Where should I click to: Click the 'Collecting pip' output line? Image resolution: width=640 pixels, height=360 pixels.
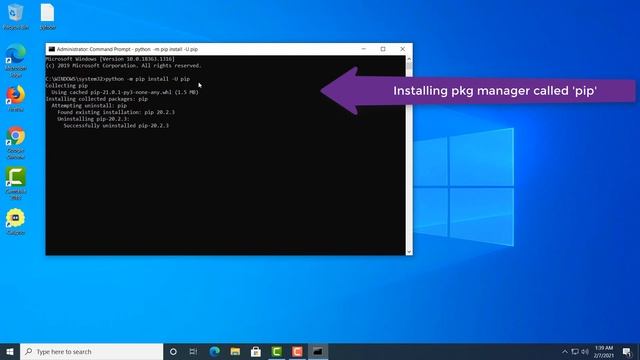pyautogui.click(x=67, y=86)
